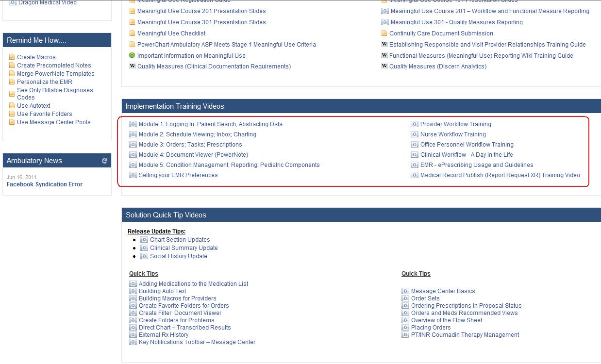This screenshot has height=364, width=601.
Task: Click video icon beside EMR - ePrescribing Usage
Action: (415, 165)
